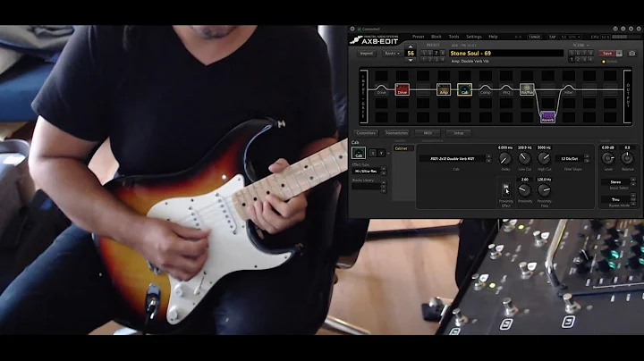Viewport: 644px width, 361px height.
Task: Open the Settings menu
Action: coord(474,37)
